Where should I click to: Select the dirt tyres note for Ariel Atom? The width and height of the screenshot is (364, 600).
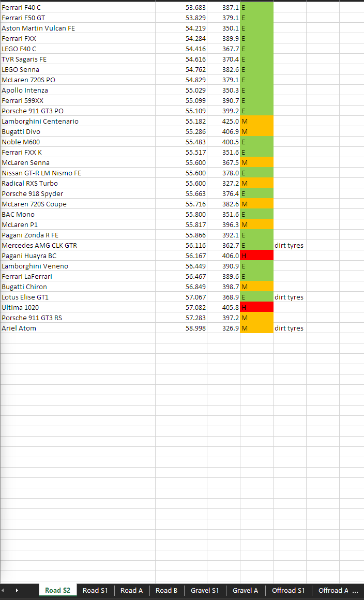tap(290, 327)
